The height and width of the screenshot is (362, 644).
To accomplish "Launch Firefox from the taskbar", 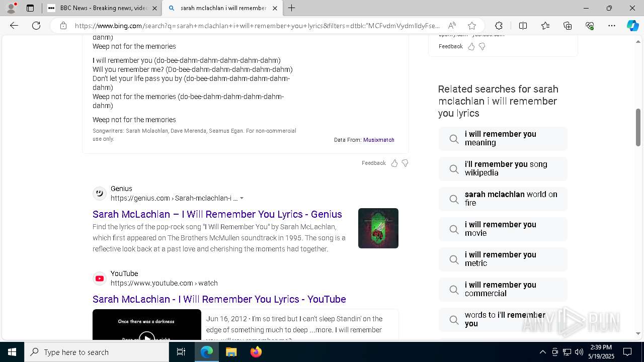I will tap(256, 352).
